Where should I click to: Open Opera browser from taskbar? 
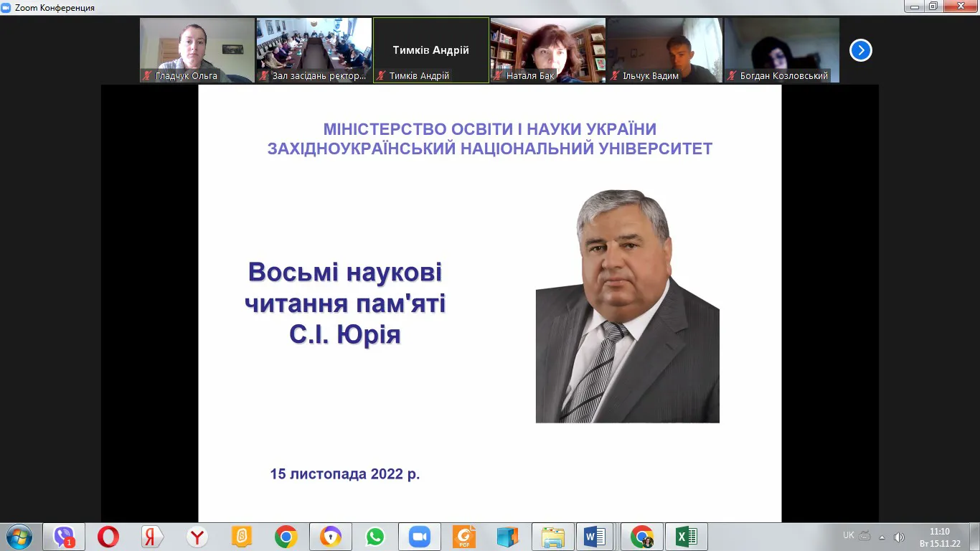108,537
